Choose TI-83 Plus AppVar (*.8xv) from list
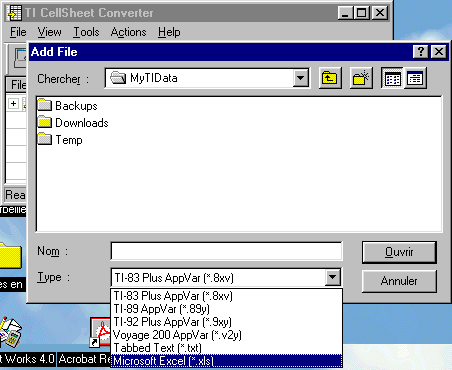 226,296
